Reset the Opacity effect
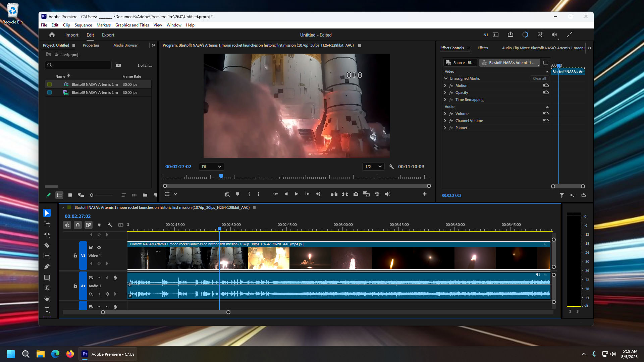644x362 pixels. pyautogui.click(x=546, y=93)
